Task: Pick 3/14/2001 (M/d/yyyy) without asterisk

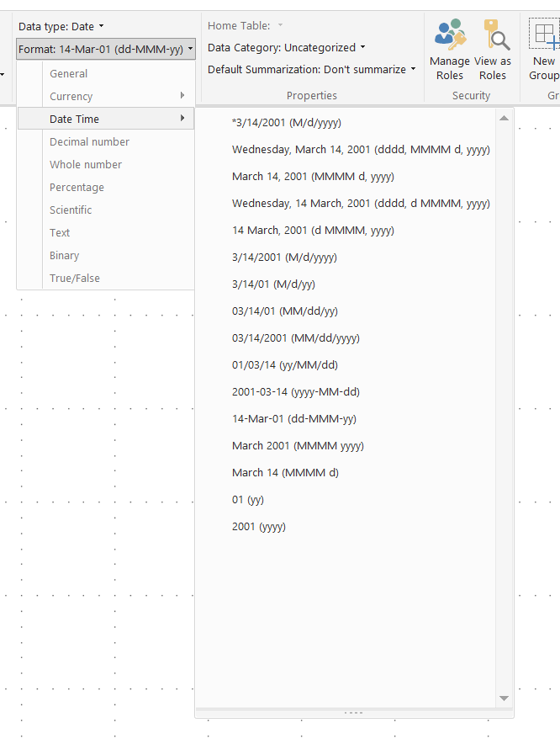Action: (x=346, y=258)
